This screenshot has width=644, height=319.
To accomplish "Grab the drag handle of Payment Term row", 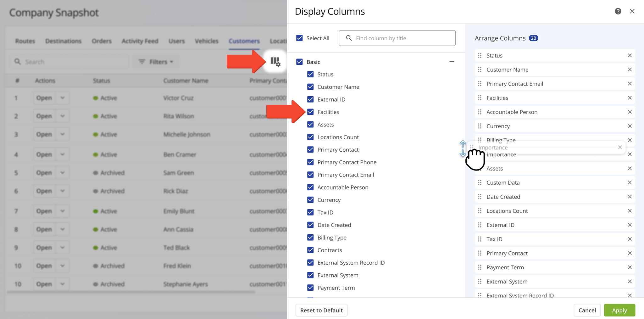I will 480,267.
